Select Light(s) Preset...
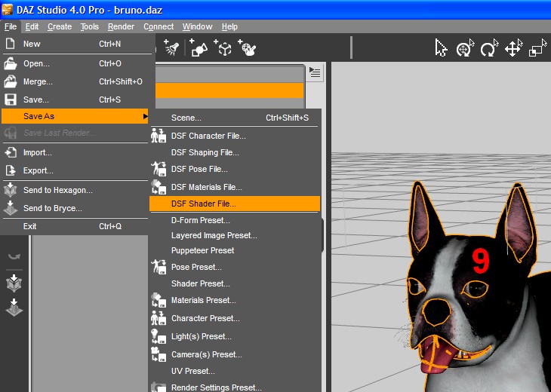Viewport: 551px width, 392px height. [x=235, y=336]
